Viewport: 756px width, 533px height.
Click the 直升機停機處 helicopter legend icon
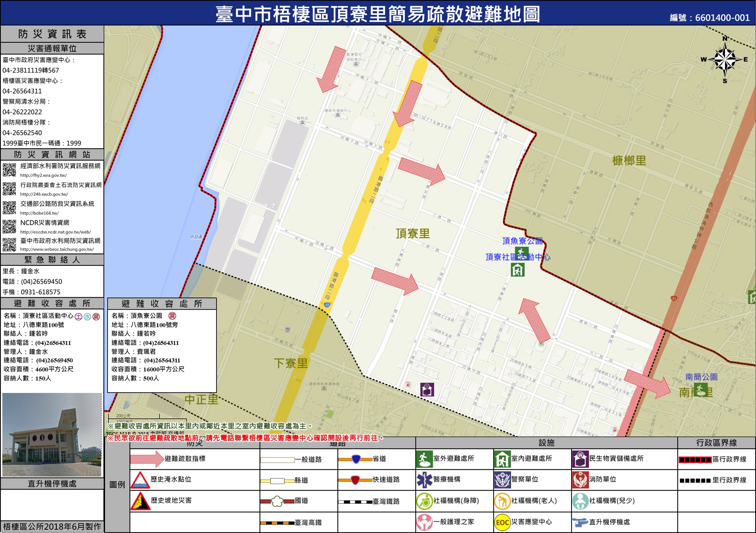580,522
